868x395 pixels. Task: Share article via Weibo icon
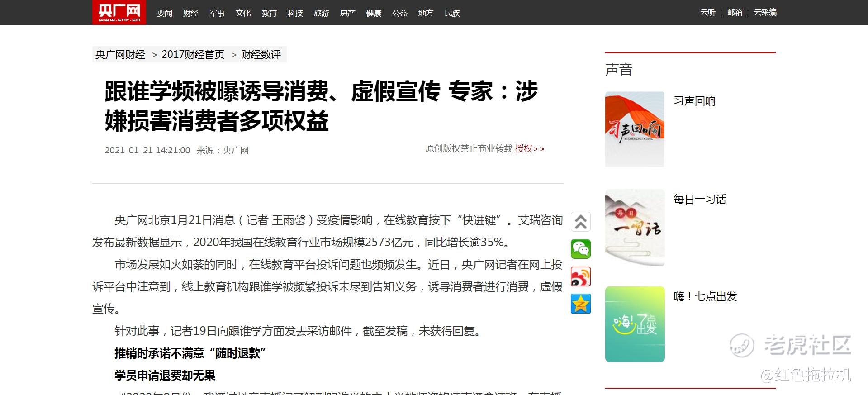pyautogui.click(x=581, y=276)
